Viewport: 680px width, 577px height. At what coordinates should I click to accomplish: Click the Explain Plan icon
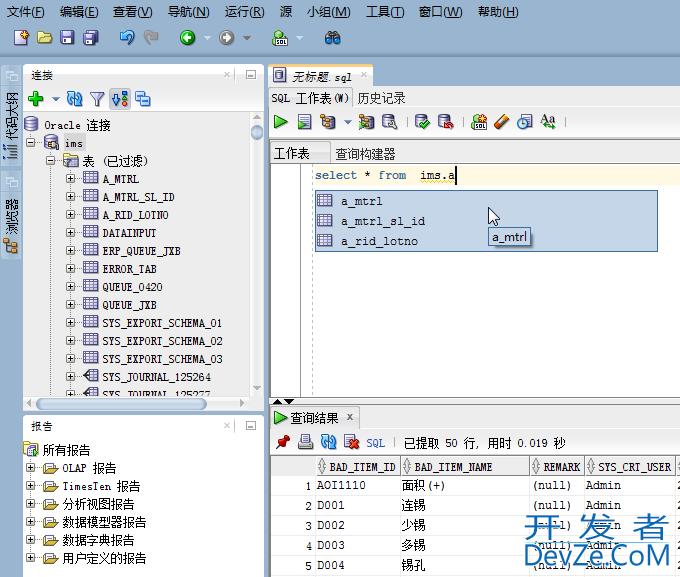pos(328,122)
